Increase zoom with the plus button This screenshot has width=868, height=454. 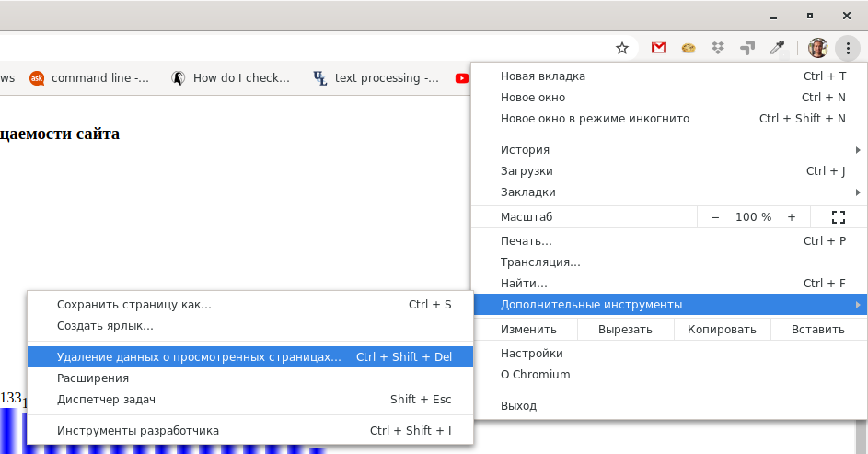[x=792, y=217]
